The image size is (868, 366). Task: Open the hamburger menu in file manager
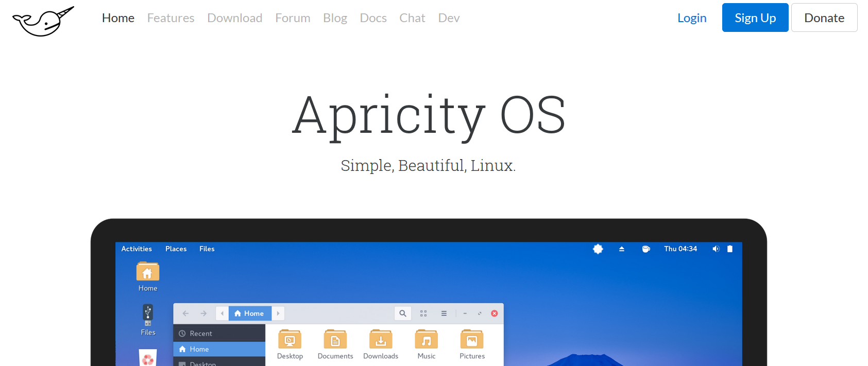pyautogui.click(x=444, y=313)
